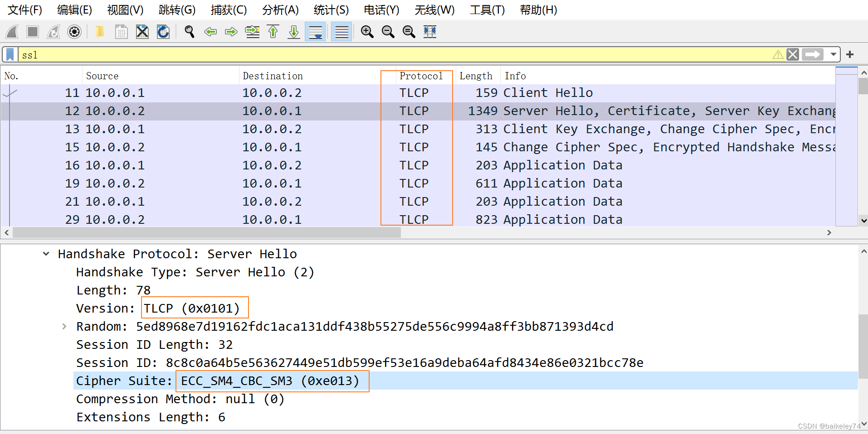Sort by the Length column header
The height and width of the screenshot is (434, 868).
(478, 76)
